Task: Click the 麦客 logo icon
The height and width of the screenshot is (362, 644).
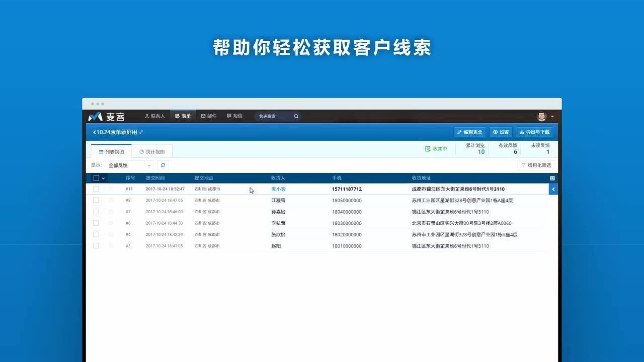Action: (96, 117)
